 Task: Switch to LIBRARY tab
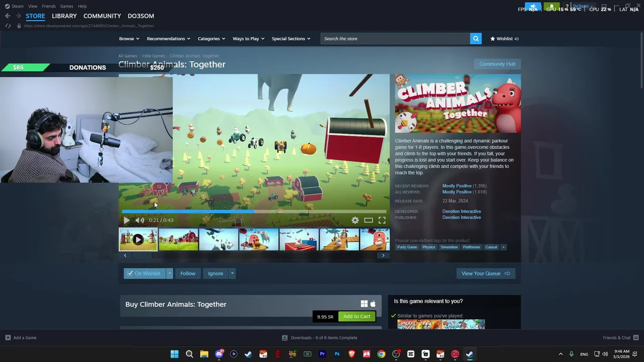tap(64, 16)
